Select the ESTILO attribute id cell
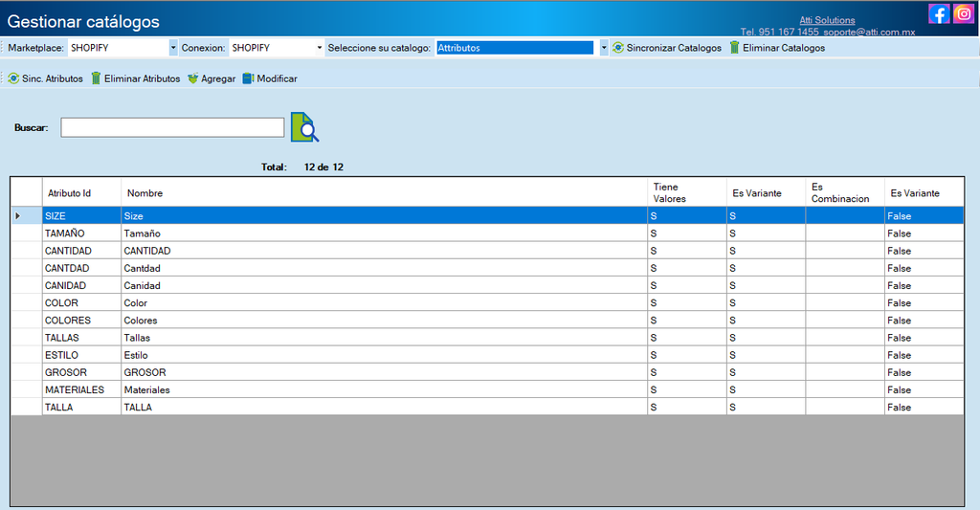Viewport: 980px width, 510px height. (81, 355)
